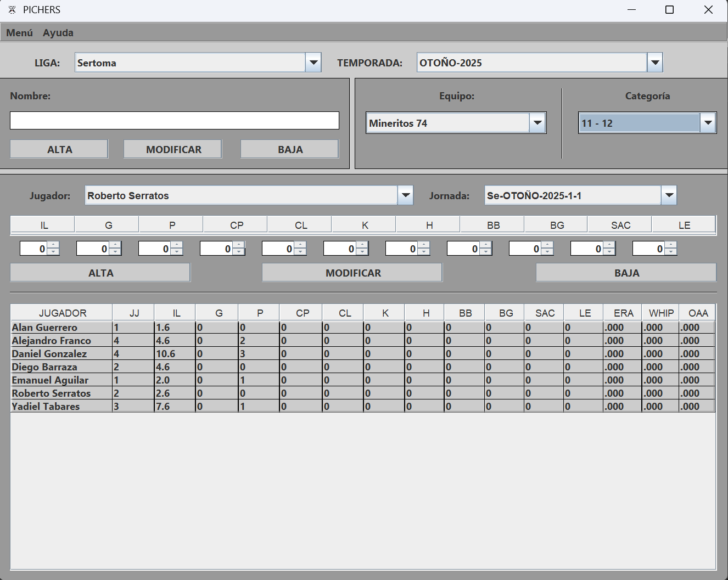728x580 pixels.
Task: Select Daniel Gonzalez row in the table
Action: tap(49, 354)
